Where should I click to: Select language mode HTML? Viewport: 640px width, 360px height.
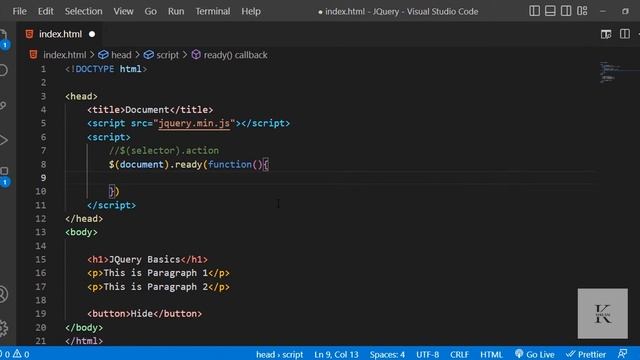pyautogui.click(x=491, y=354)
